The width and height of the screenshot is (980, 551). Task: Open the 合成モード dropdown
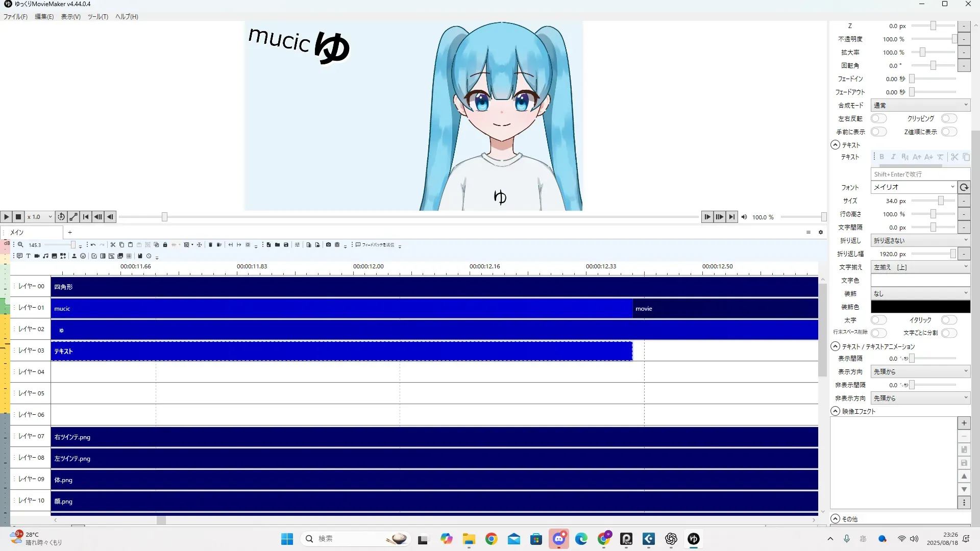[920, 105]
